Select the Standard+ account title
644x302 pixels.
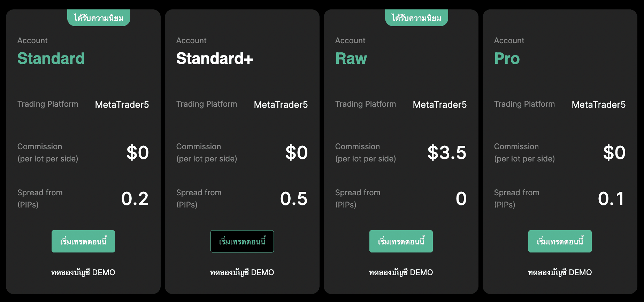click(214, 58)
